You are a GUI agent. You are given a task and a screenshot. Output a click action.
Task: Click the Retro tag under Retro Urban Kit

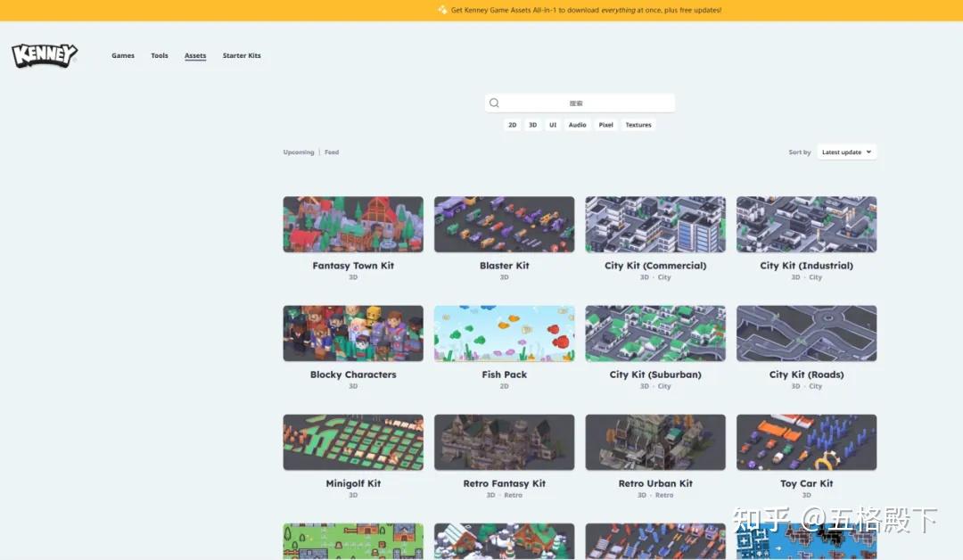pos(664,495)
